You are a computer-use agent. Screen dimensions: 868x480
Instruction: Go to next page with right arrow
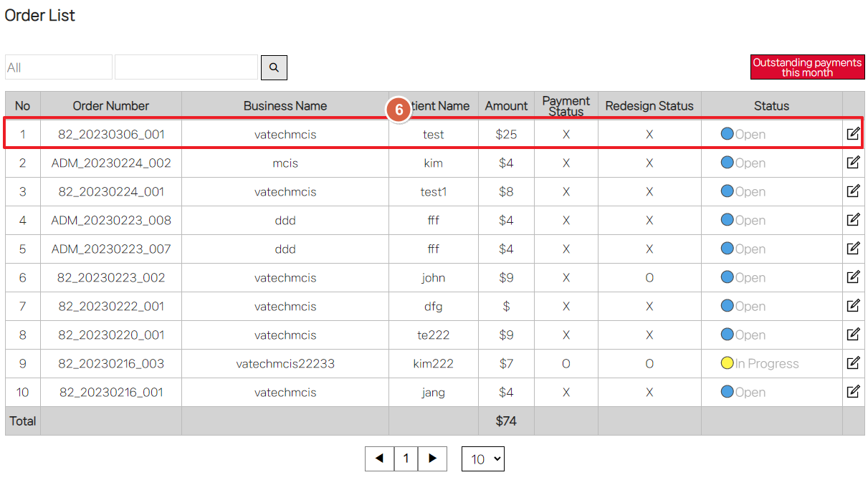click(432, 459)
